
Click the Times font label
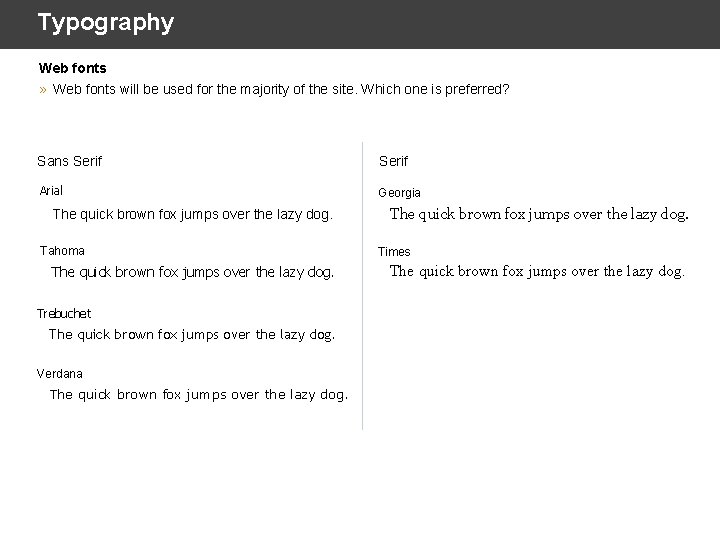[394, 252]
